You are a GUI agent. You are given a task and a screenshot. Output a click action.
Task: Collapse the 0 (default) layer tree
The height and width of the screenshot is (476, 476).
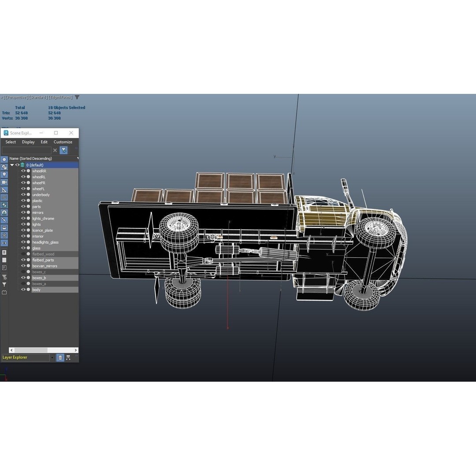11,165
